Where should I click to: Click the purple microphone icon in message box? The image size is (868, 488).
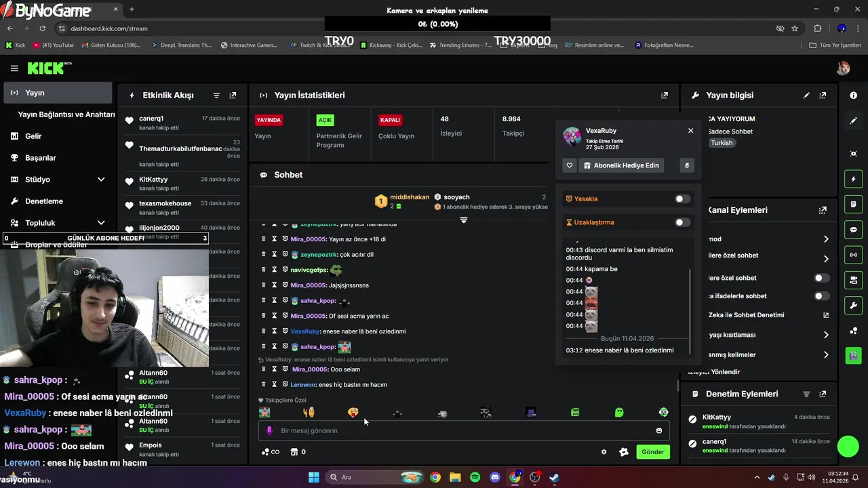pyautogui.click(x=269, y=430)
